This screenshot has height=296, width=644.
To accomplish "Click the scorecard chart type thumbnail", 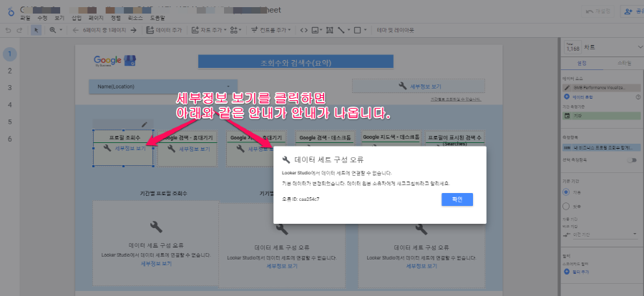I will (572, 48).
